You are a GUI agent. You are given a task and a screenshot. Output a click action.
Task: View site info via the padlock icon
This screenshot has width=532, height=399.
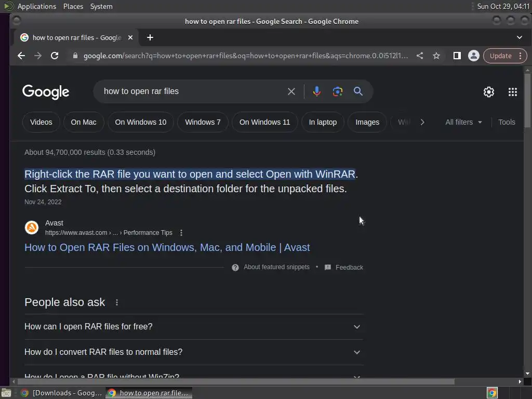[x=75, y=56]
